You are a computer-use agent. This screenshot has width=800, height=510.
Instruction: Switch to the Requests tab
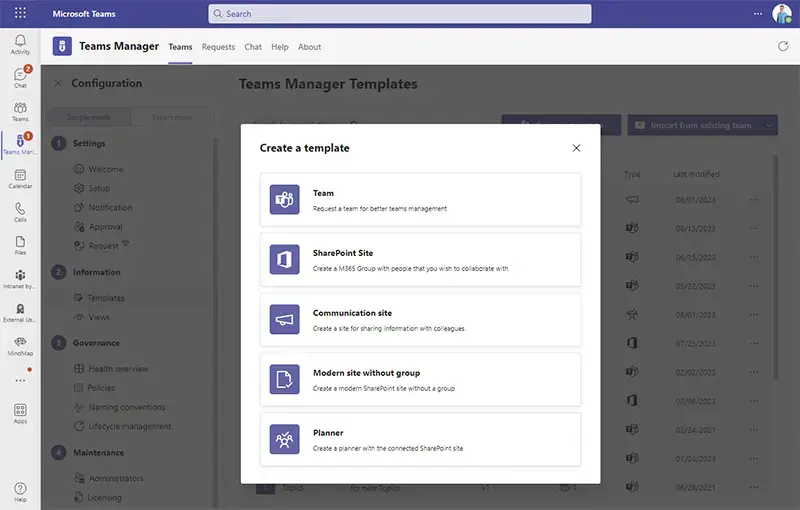tap(218, 47)
